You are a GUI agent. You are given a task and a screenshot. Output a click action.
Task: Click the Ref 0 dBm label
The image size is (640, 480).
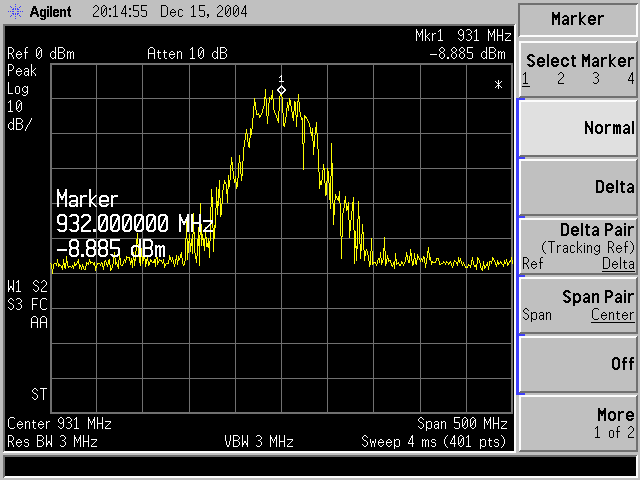(41, 54)
